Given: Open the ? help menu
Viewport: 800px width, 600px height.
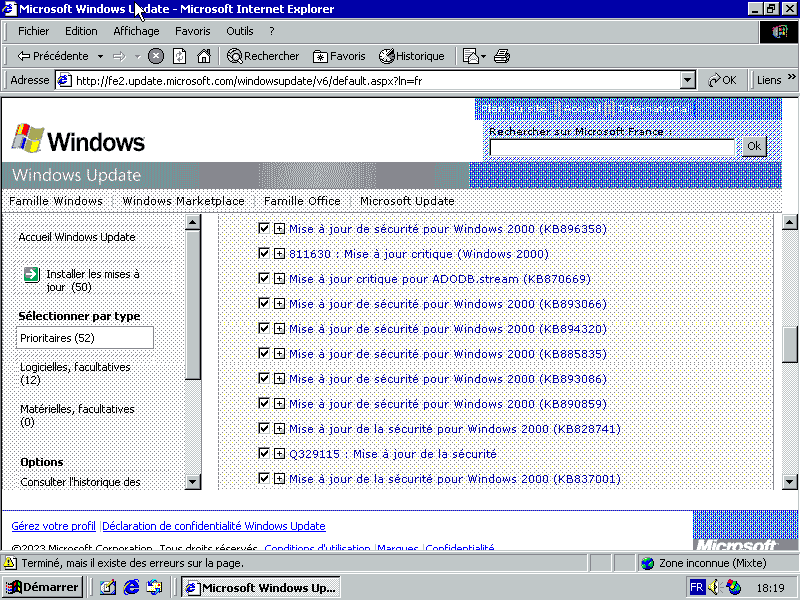Looking at the screenshot, I should (x=272, y=31).
